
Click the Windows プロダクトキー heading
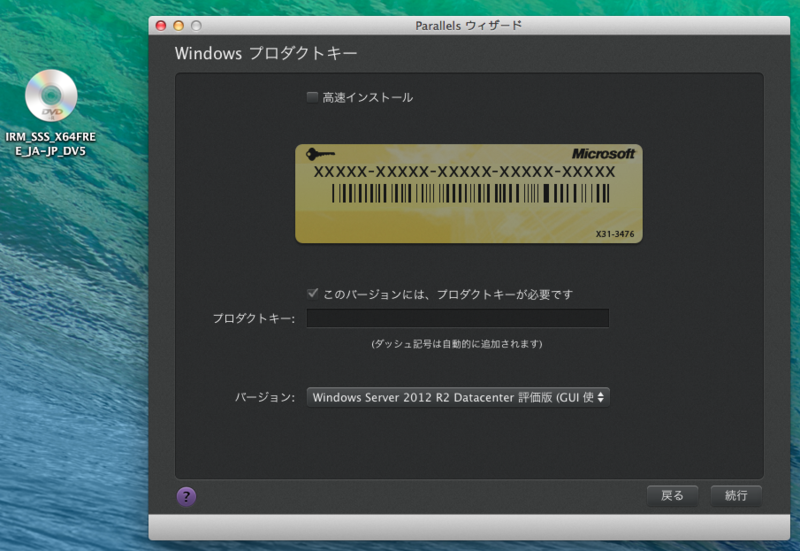point(266,53)
